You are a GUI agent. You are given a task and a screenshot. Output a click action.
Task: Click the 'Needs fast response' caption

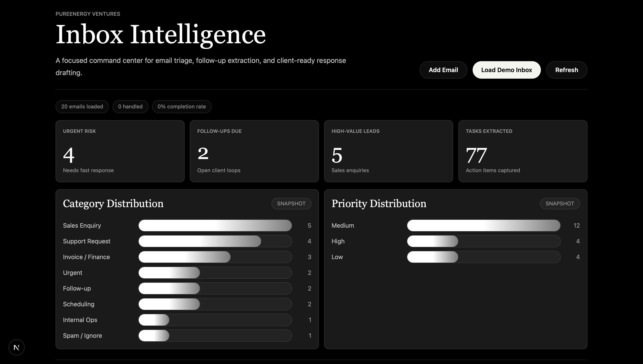click(x=88, y=170)
